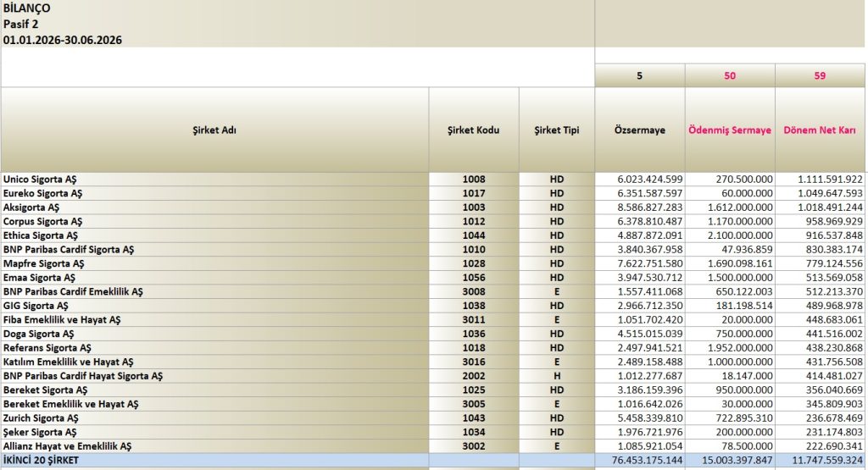
Task: Click the Şirket Kodu column header
Action: [473, 130]
